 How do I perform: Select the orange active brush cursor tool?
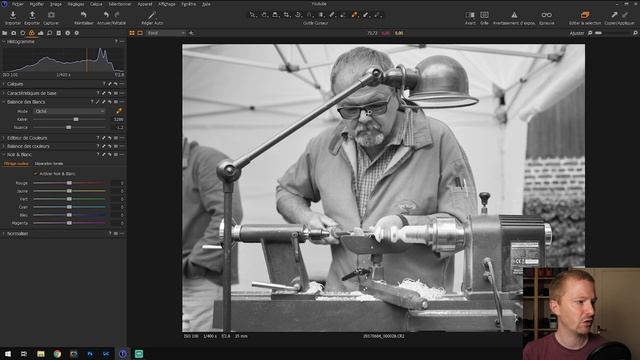[x=354, y=15]
